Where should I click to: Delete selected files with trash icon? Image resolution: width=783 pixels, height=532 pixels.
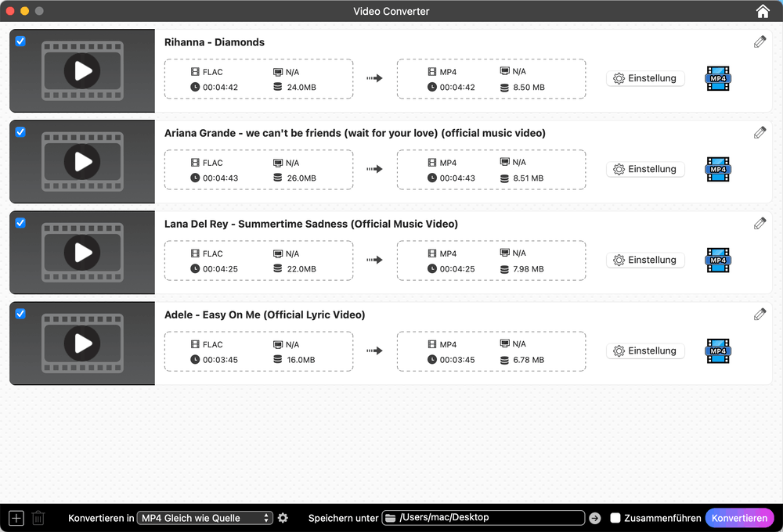tap(38, 518)
